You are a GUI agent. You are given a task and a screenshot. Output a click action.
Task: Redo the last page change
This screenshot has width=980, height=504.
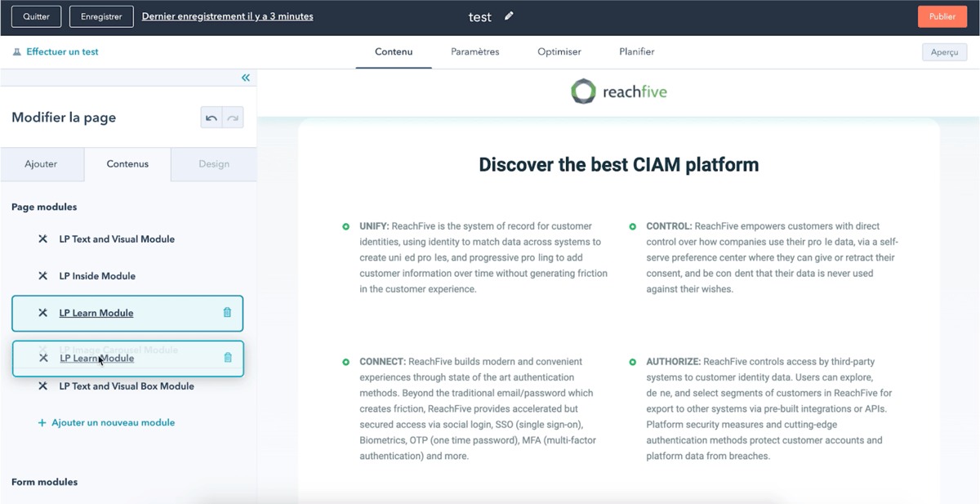(233, 118)
